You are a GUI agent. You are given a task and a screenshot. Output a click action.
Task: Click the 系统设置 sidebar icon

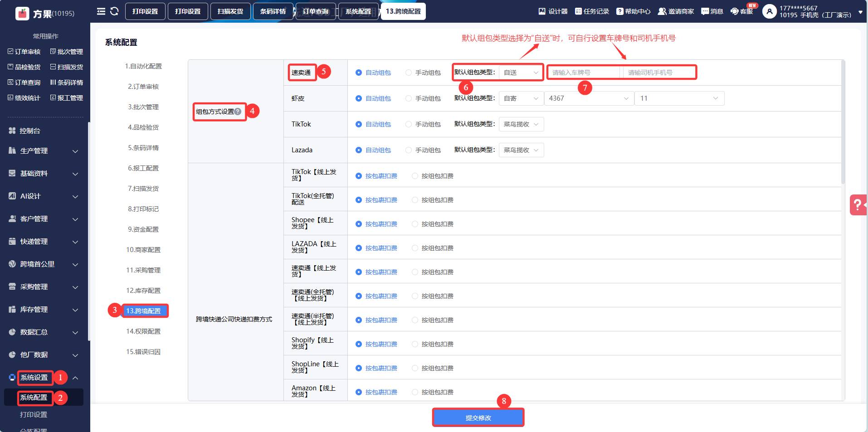(12, 377)
